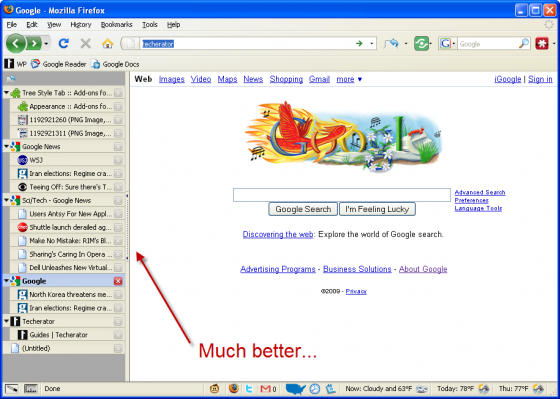Open the Maps link on Google
The width and height of the screenshot is (560, 399).
pyautogui.click(x=228, y=79)
